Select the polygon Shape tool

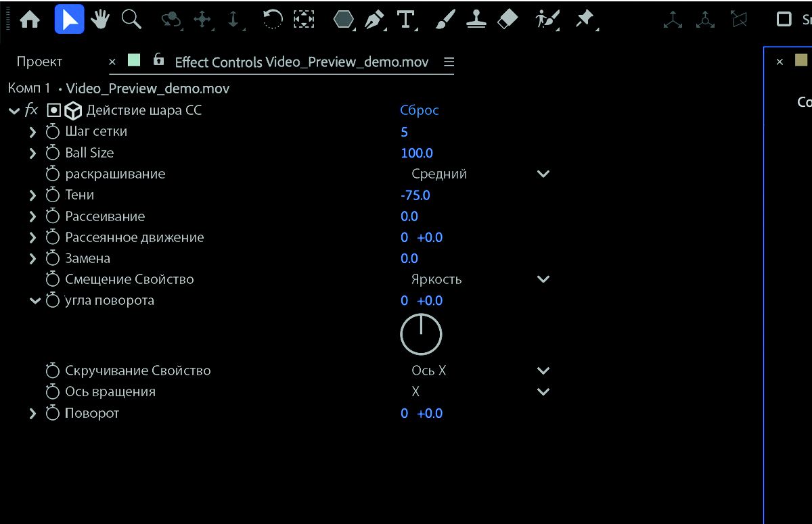click(345, 20)
